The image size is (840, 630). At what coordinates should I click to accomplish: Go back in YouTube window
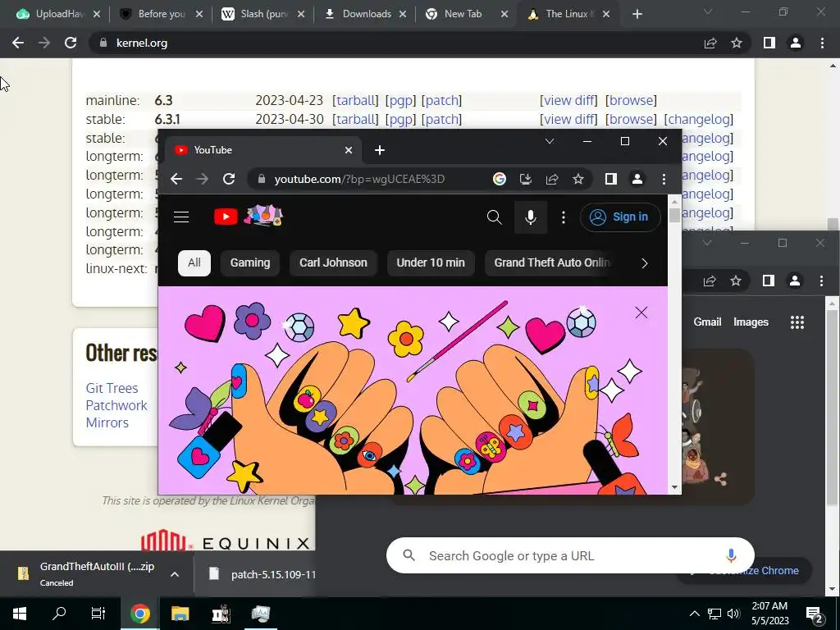tap(176, 179)
